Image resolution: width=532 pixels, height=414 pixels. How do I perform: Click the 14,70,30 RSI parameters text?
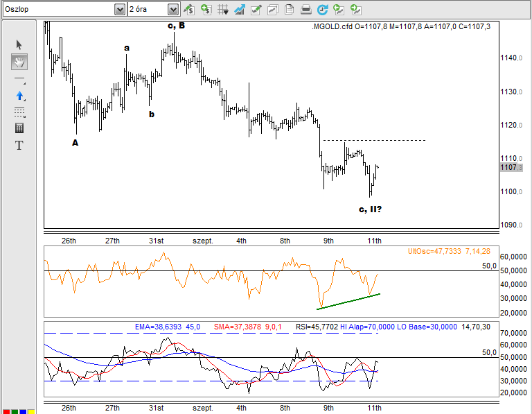coord(476,327)
